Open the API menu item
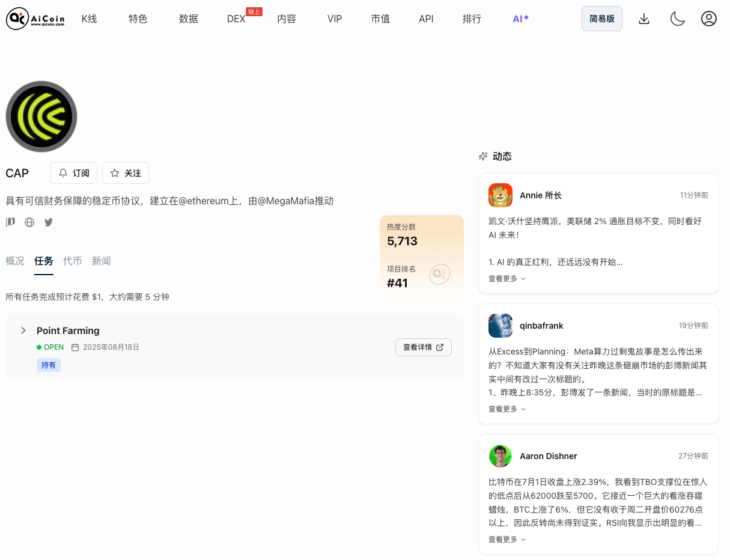The height and width of the screenshot is (560, 730). point(426,19)
